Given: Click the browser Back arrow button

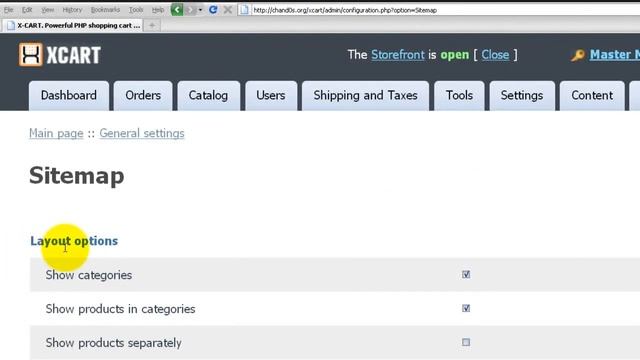Looking at the screenshot, I should click(x=177, y=10).
